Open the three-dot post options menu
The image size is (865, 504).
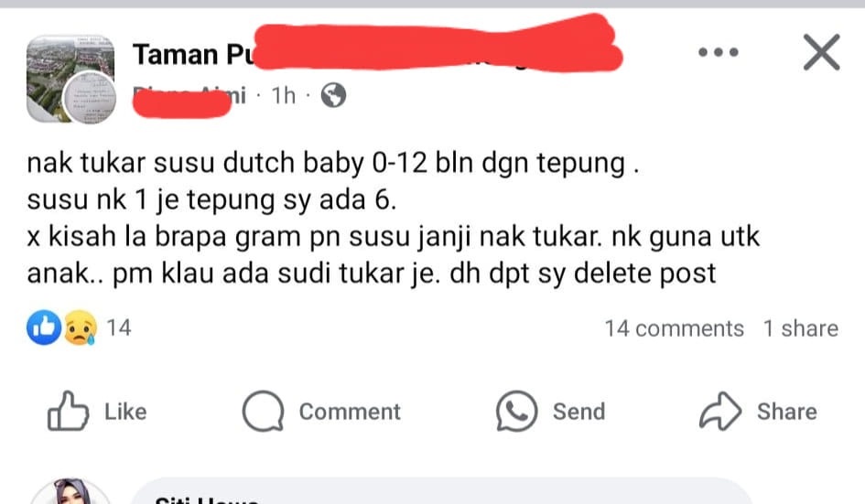[x=718, y=52]
